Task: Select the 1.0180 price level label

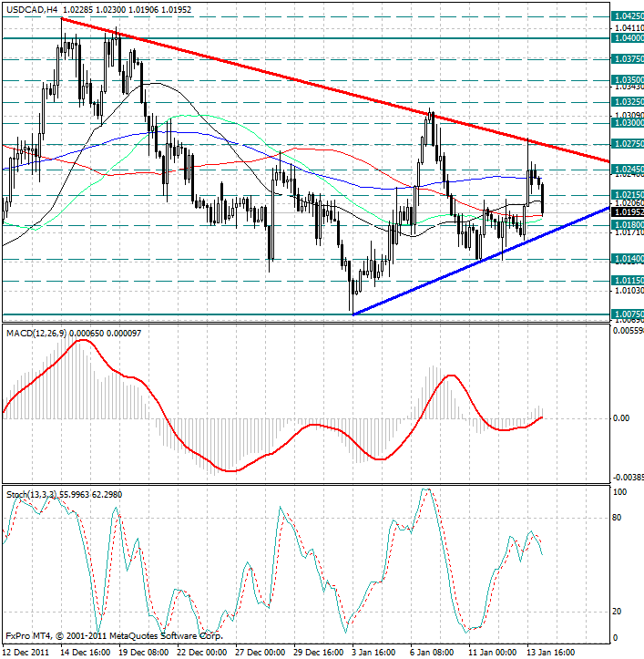Action: 628,225
